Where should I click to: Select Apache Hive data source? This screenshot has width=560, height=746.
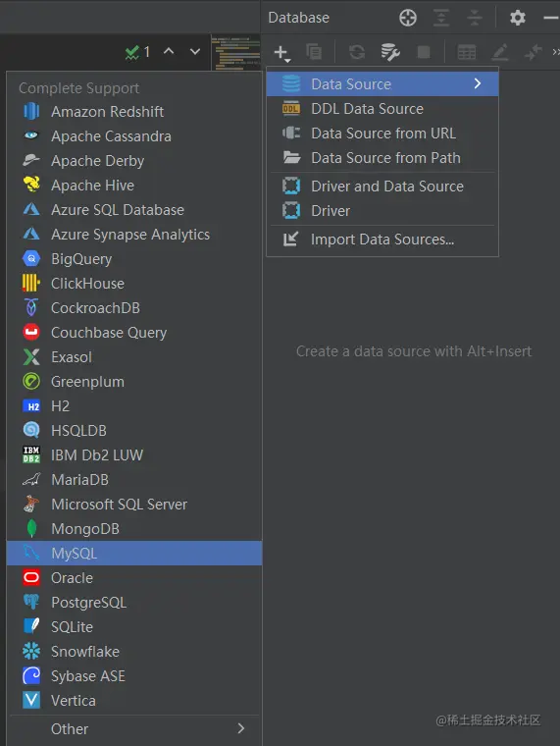tap(134, 186)
